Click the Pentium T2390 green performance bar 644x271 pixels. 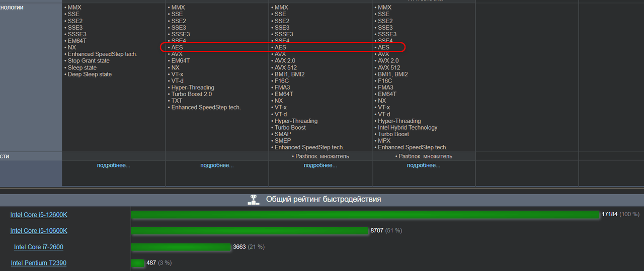tap(138, 263)
